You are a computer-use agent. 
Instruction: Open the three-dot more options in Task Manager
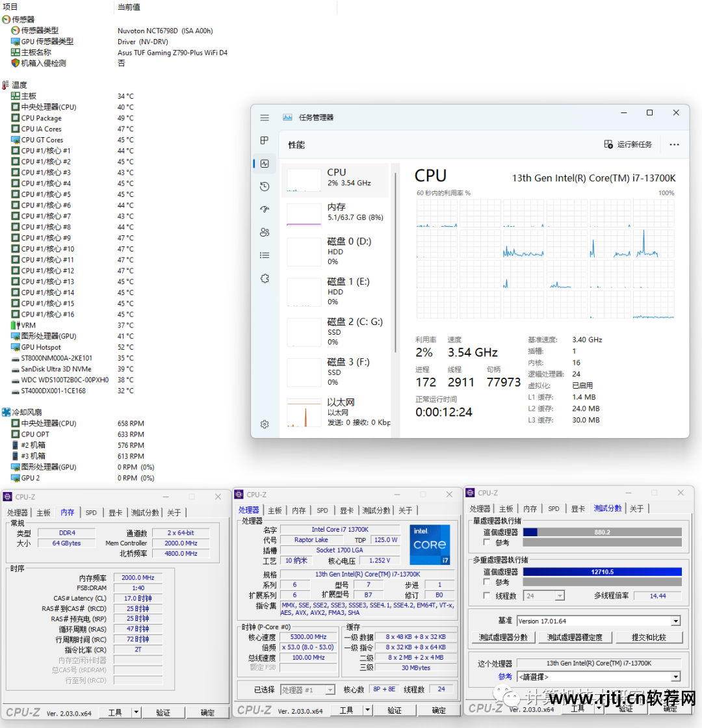(674, 144)
